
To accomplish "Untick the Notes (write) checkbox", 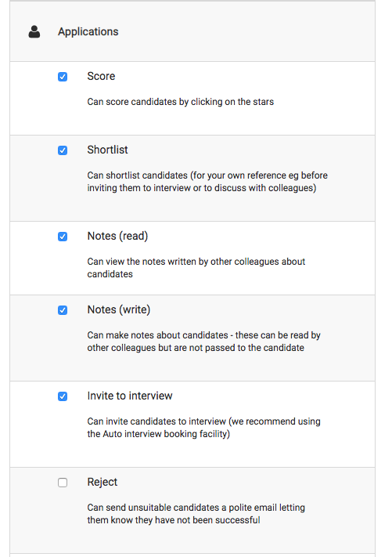I will tap(63, 310).
